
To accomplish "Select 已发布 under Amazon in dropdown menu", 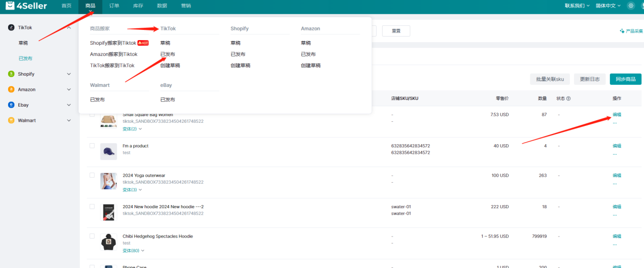I will click(x=308, y=54).
